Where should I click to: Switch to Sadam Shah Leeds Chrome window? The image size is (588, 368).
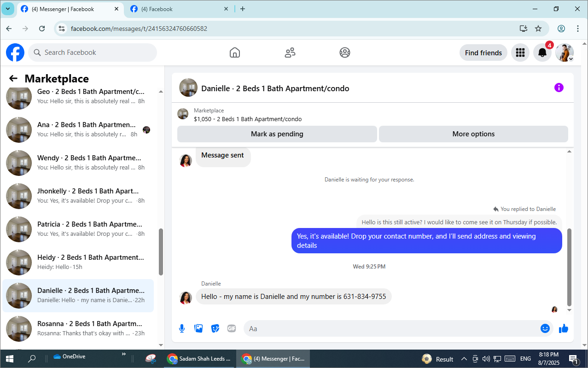click(199, 359)
